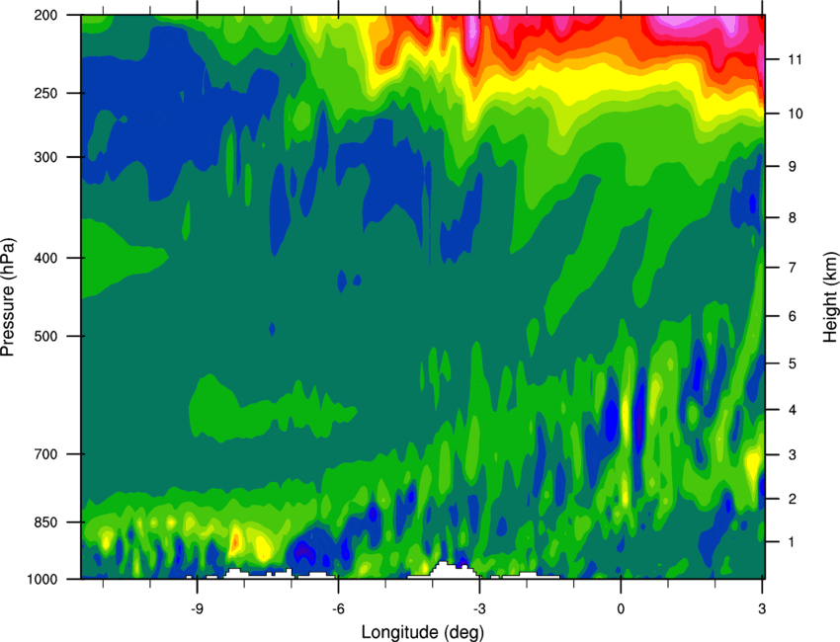The image size is (840, 642).
Task: Click the 0 longitude tick label
Action: tap(621, 608)
